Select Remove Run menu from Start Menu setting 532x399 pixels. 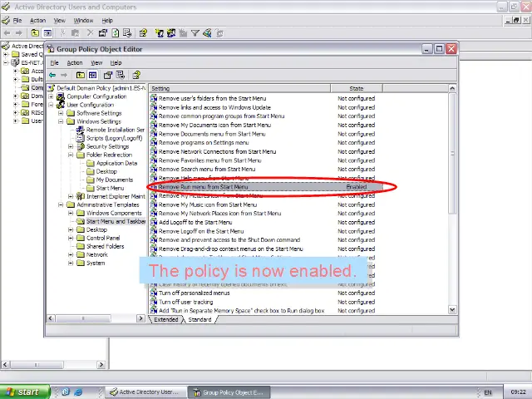tap(266, 187)
